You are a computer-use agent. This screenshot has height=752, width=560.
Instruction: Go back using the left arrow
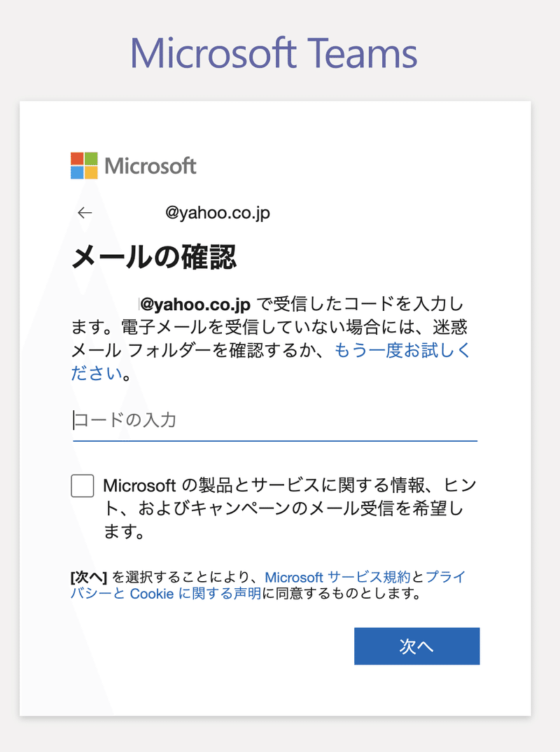(x=84, y=212)
